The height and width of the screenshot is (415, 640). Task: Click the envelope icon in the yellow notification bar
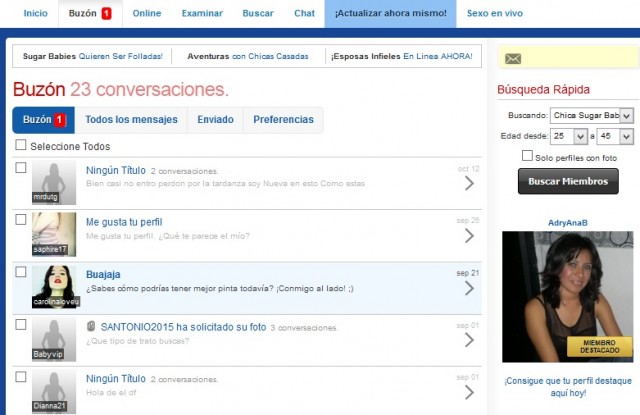pyautogui.click(x=513, y=59)
